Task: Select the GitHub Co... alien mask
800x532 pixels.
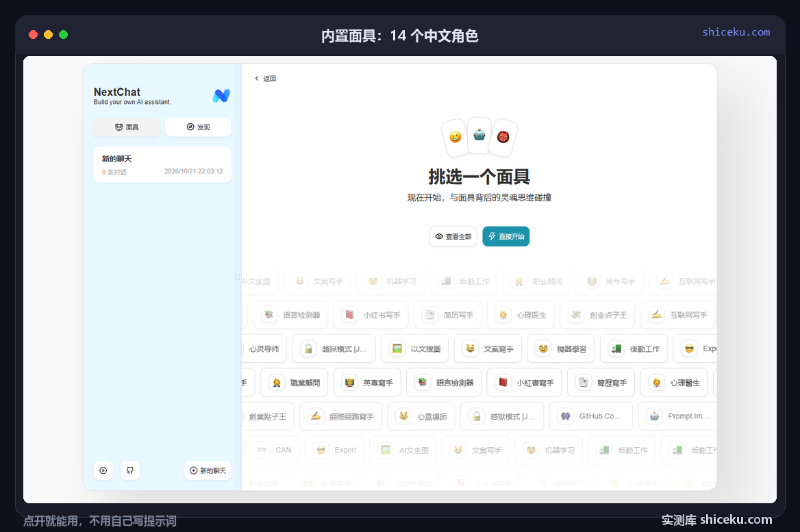Action: 591,416
